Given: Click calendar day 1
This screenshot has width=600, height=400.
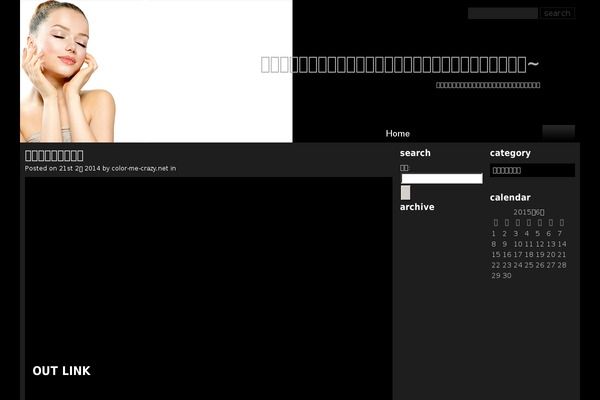Looking at the screenshot, I should coord(494,233).
